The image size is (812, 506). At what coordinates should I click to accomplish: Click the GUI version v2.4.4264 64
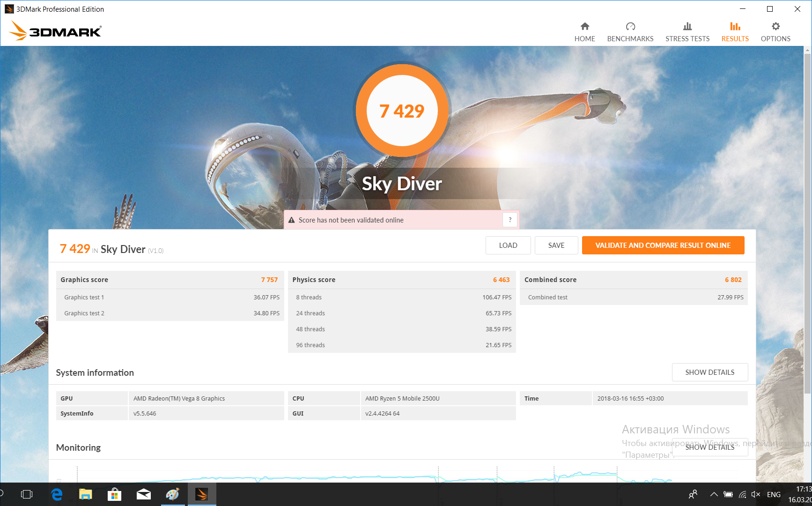(x=382, y=413)
